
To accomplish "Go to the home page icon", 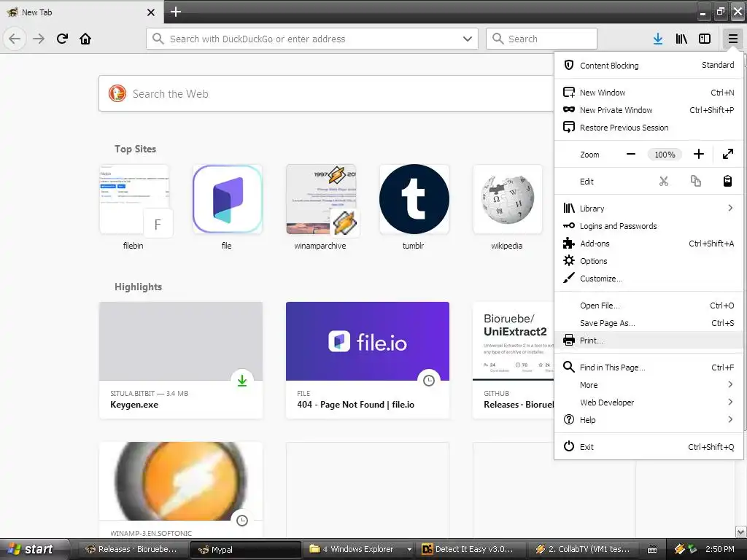I will click(85, 39).
